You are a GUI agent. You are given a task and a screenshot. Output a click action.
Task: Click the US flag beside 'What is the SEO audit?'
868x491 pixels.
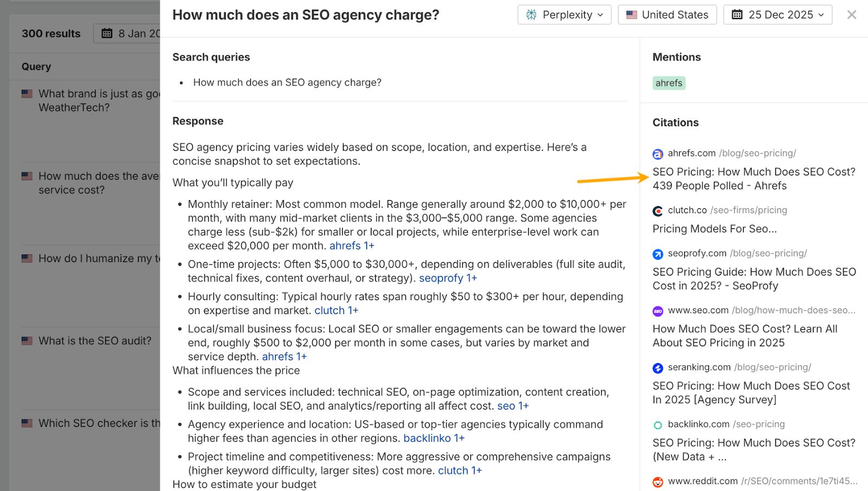pyautogui.click(x=27, y=340)
